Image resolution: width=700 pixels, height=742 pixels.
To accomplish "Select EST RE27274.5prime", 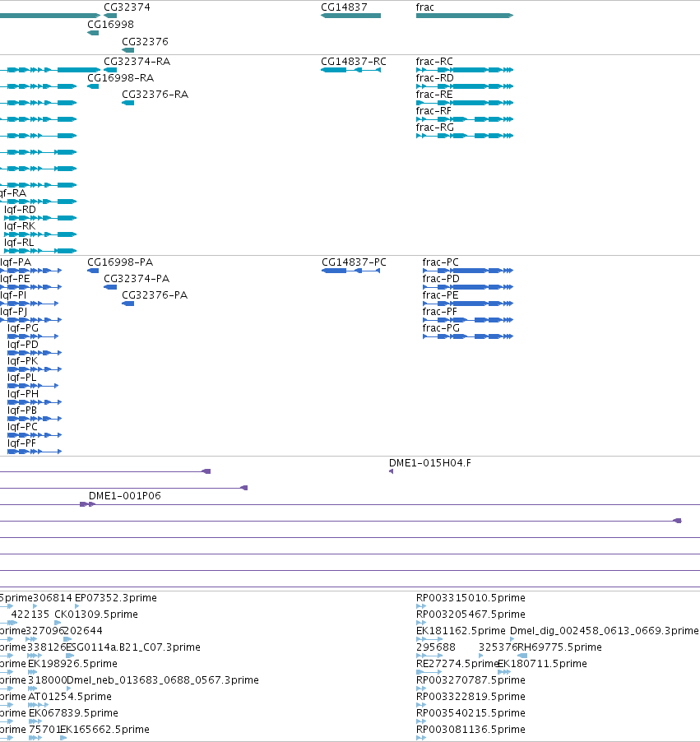I will pos(457,664).
